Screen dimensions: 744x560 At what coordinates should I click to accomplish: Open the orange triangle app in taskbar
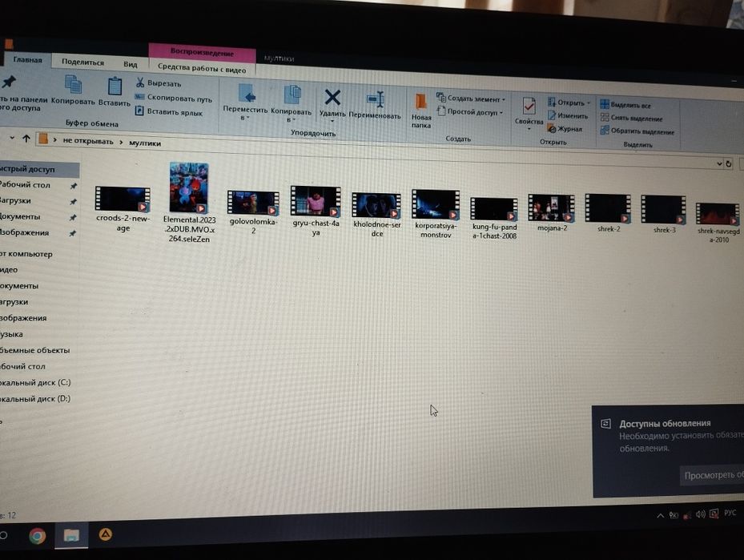point(106,535)
